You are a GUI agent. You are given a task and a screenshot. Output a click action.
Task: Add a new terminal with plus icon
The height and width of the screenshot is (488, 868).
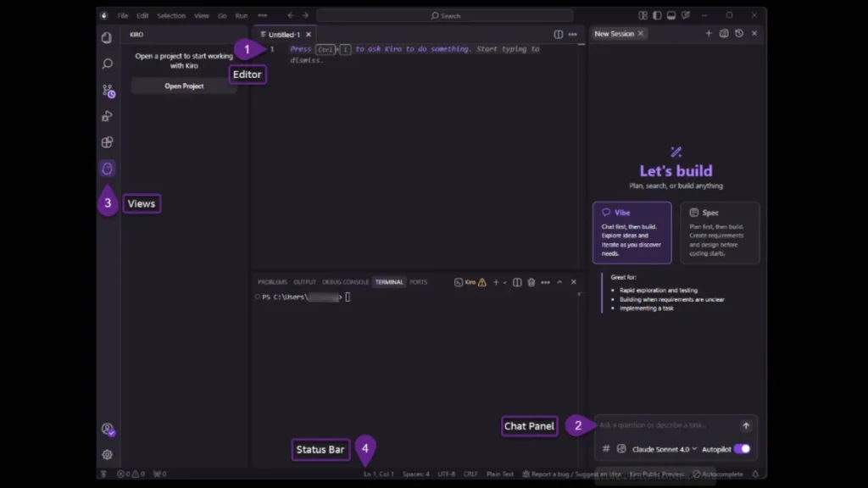coord(496,282)
